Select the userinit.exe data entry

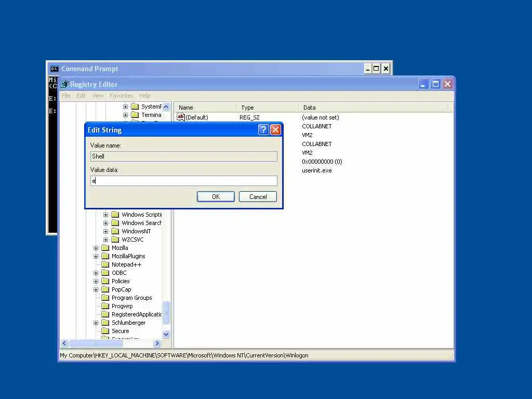[317, 170]
